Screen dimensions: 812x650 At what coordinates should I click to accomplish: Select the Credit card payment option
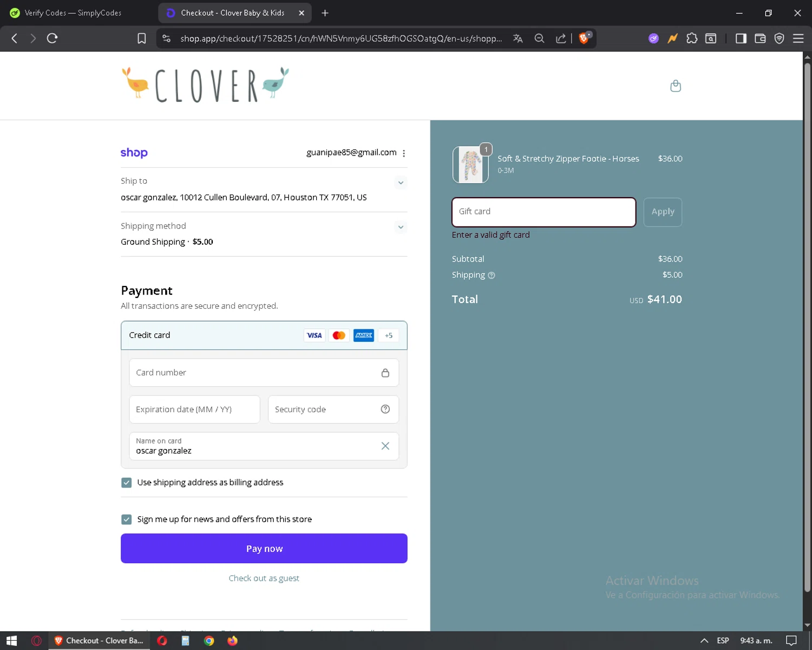[264, 335]
